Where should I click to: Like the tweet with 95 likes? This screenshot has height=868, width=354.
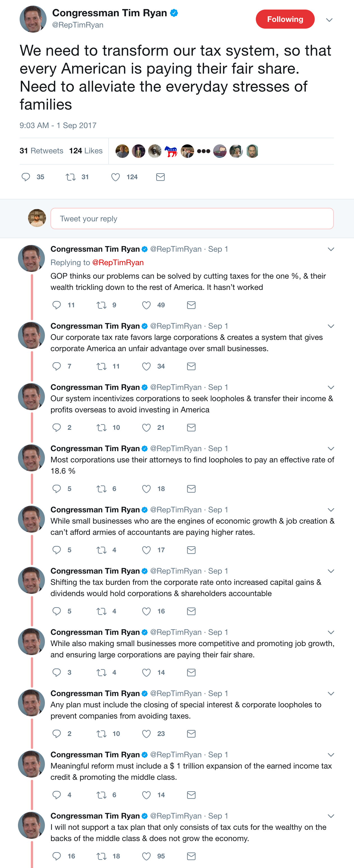146,856
